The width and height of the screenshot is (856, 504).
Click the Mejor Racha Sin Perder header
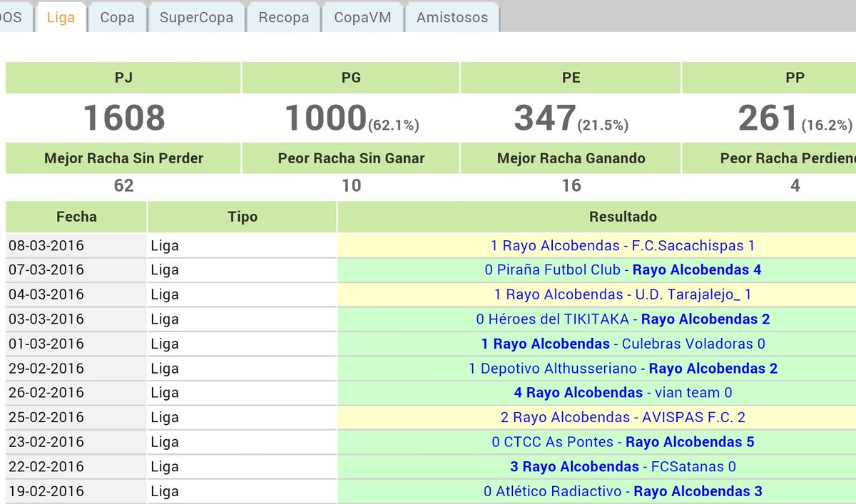coord(123,158)
